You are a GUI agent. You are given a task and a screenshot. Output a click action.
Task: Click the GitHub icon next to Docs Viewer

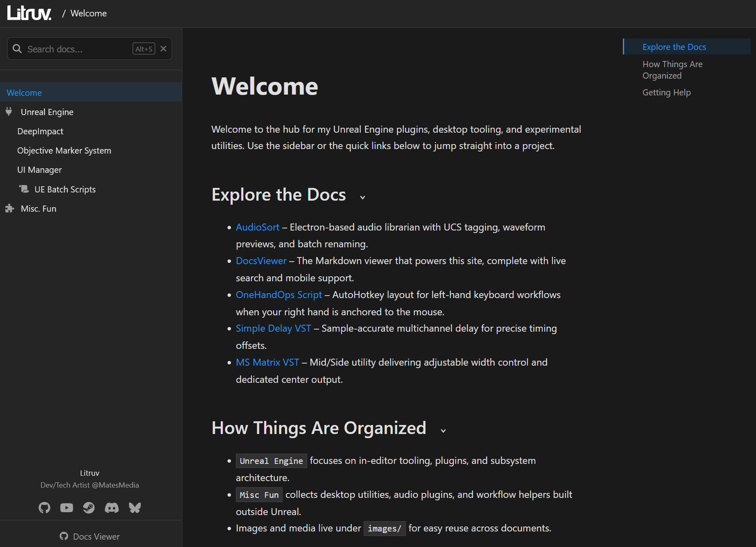tap(64, 536)
